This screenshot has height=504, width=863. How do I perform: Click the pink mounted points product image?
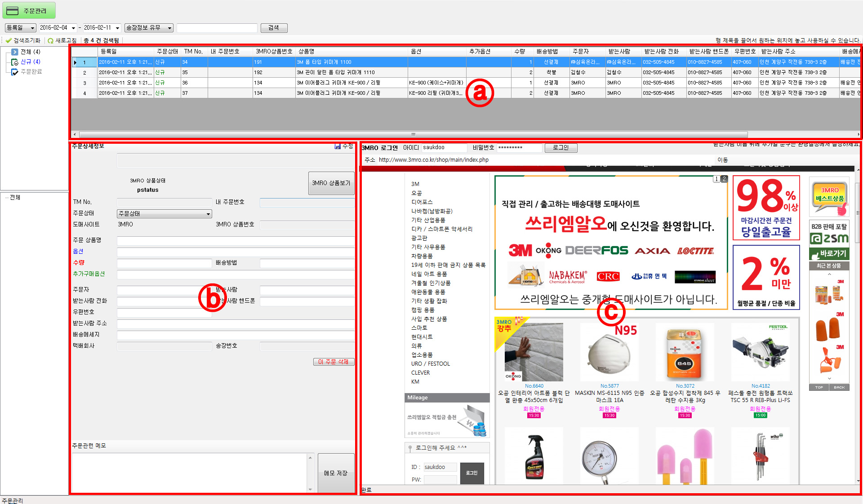pyautogui.click(x=685, y=455)
